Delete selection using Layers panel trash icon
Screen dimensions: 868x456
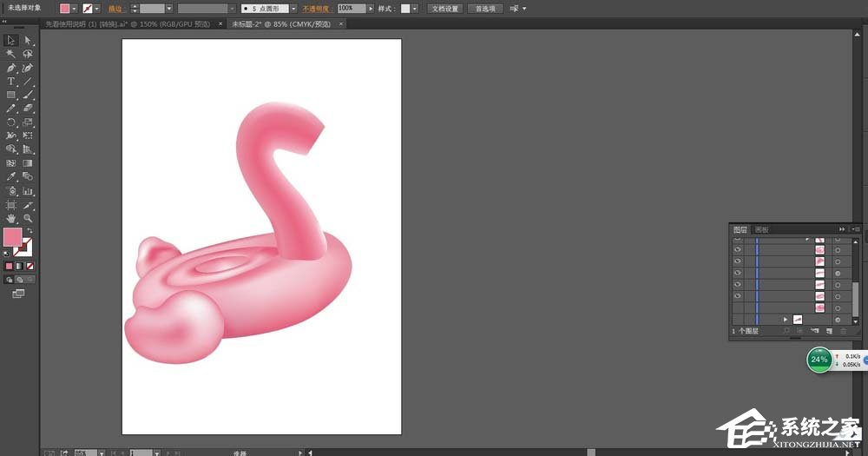point(842,331)
